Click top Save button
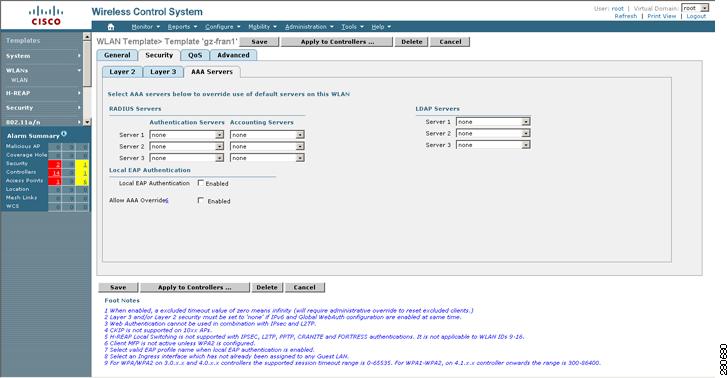This screenshot has width=728, height=378. point(259,42)
